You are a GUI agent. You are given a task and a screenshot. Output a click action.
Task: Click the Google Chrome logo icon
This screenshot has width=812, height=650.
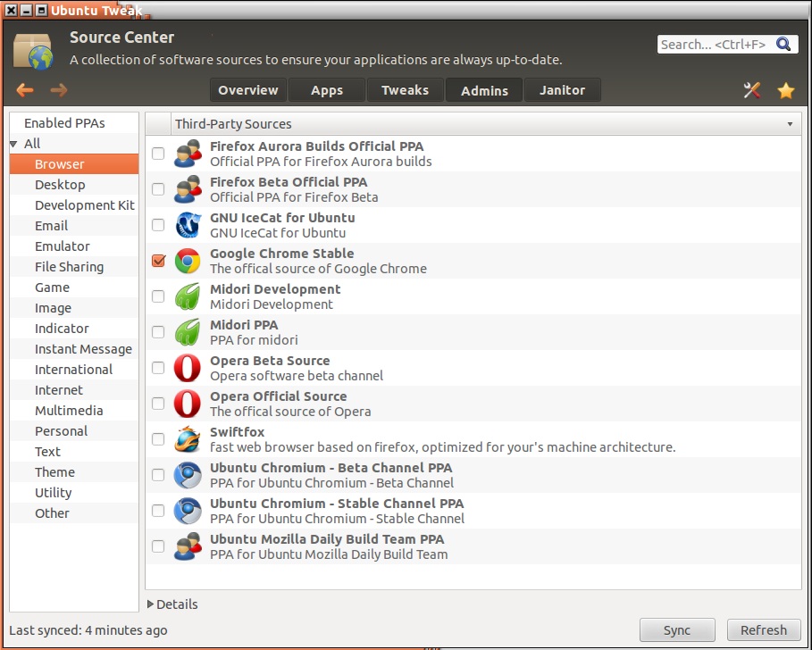point(188,261)
